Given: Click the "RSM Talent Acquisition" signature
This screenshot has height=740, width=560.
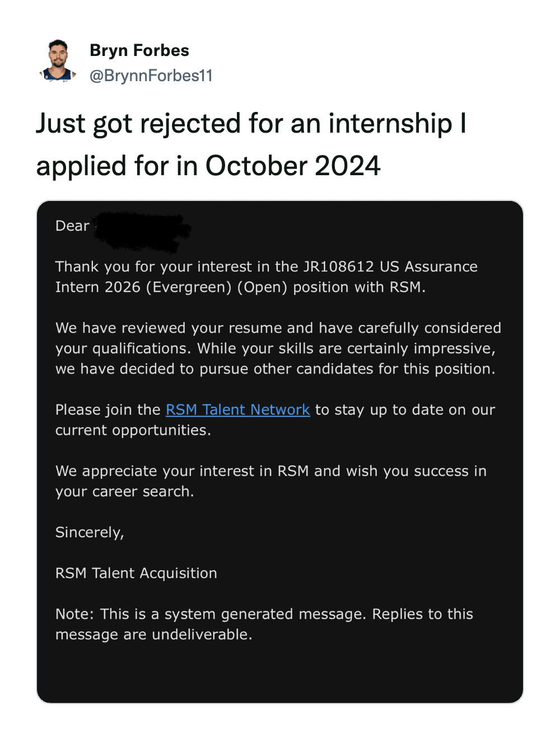Looking at the screenshot, I should pyautogui.click(x=136, y=573).
